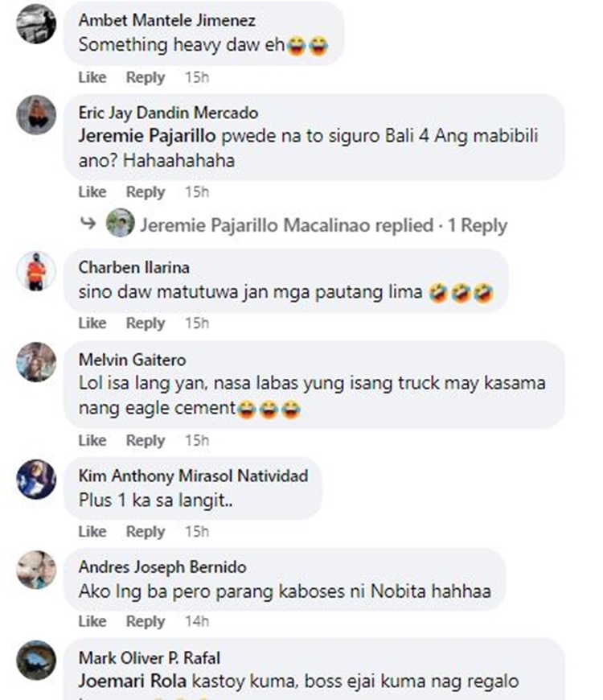Click the 14h timestamp on Andres' comment
603x700 pixels.
coord(197,621)
